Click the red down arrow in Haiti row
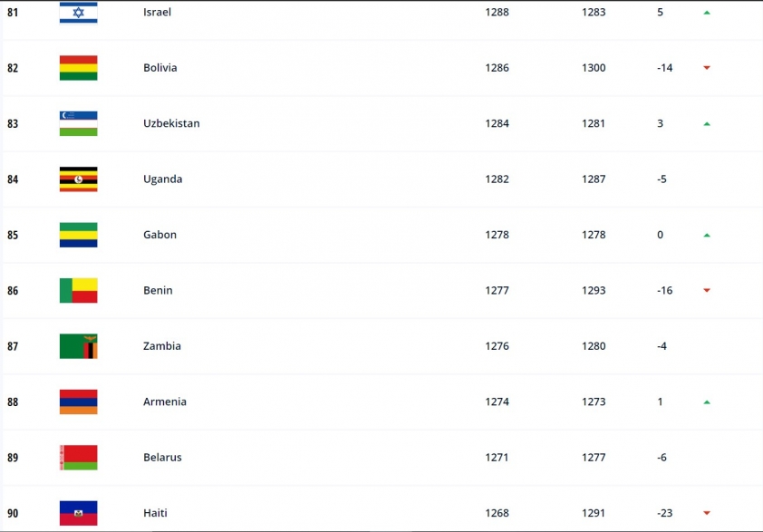The image size is (763, 532). (x=707, y=513)
